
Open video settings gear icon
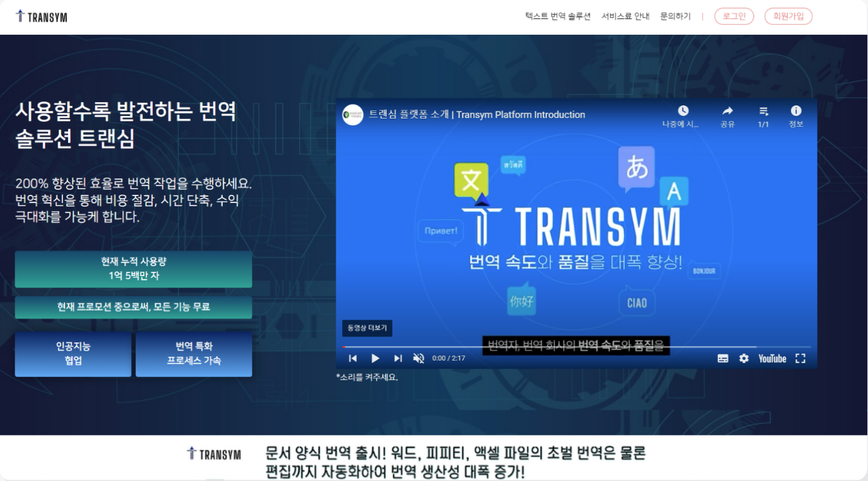744,359
